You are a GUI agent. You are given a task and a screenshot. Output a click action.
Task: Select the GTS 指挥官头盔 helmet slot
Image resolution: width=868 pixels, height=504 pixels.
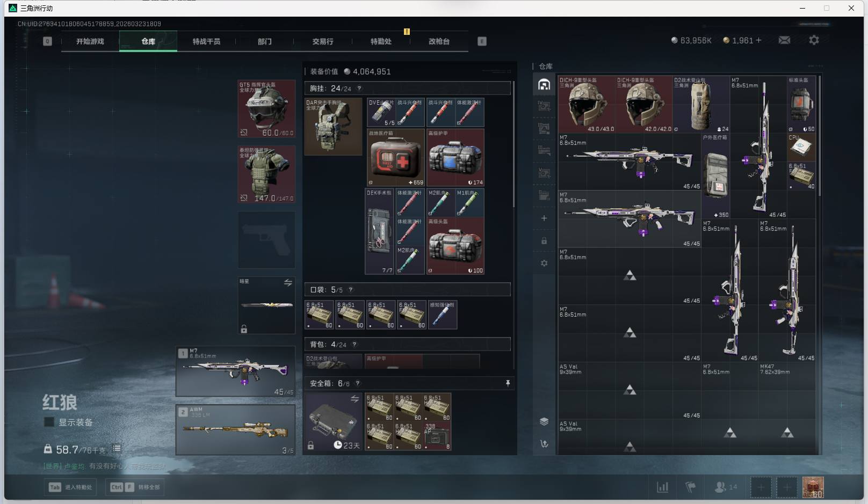point(266,109)
